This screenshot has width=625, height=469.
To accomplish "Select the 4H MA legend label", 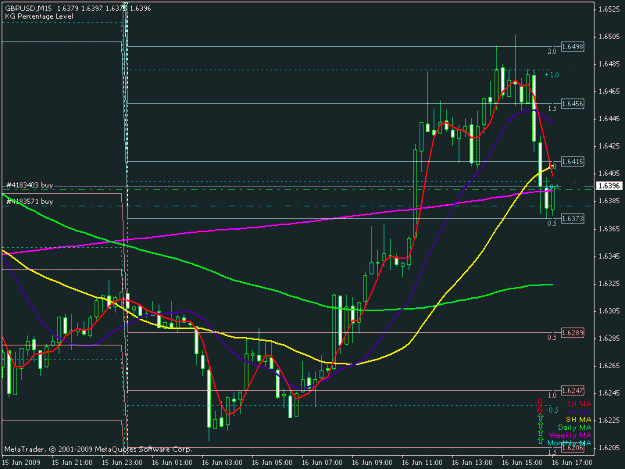I will [579, 412].
